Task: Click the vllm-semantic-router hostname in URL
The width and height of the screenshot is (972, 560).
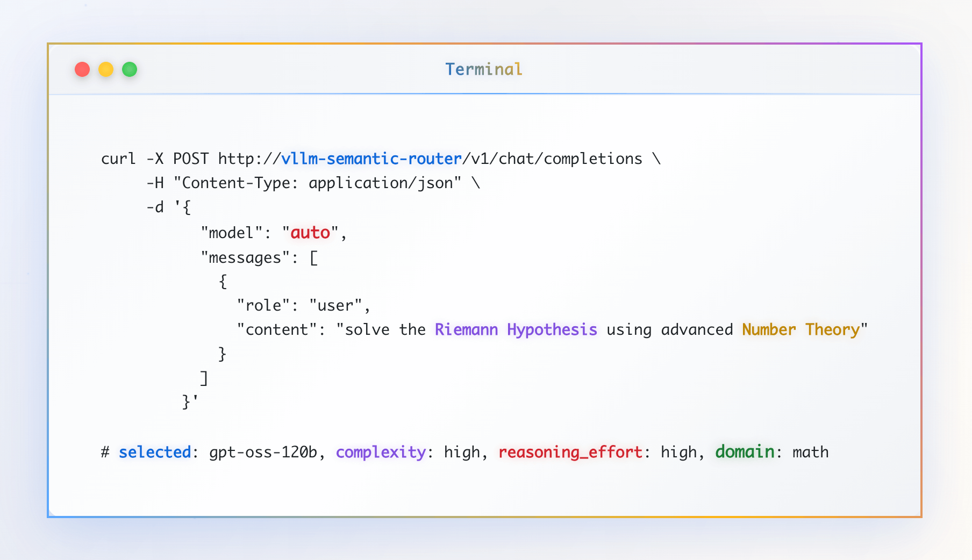Action: [371, 159]
